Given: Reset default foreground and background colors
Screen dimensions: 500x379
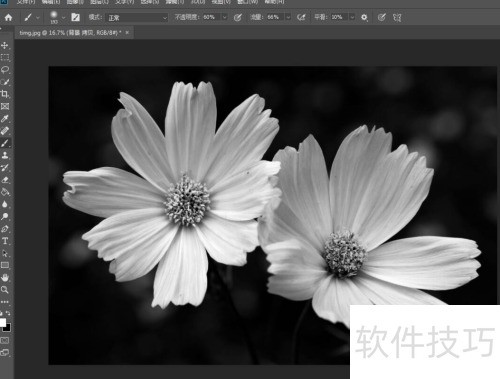Looking at the screenshot, I should click(x=1, y=313).
